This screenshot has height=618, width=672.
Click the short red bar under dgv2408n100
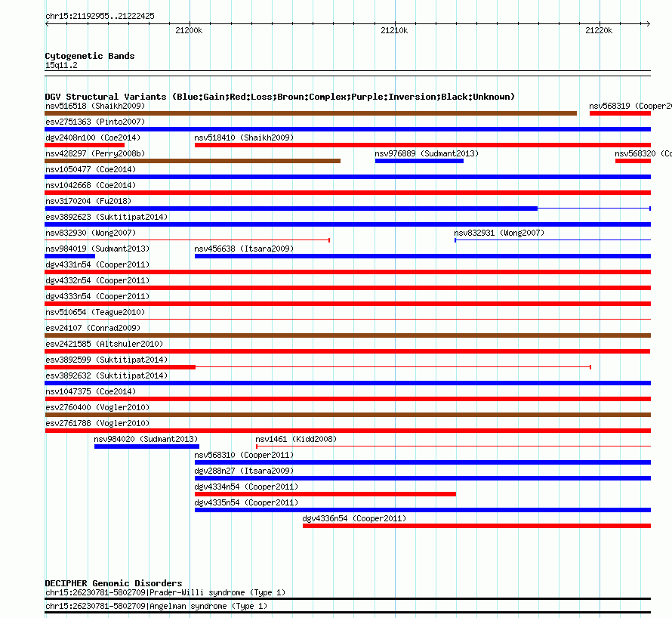point(85,145)
